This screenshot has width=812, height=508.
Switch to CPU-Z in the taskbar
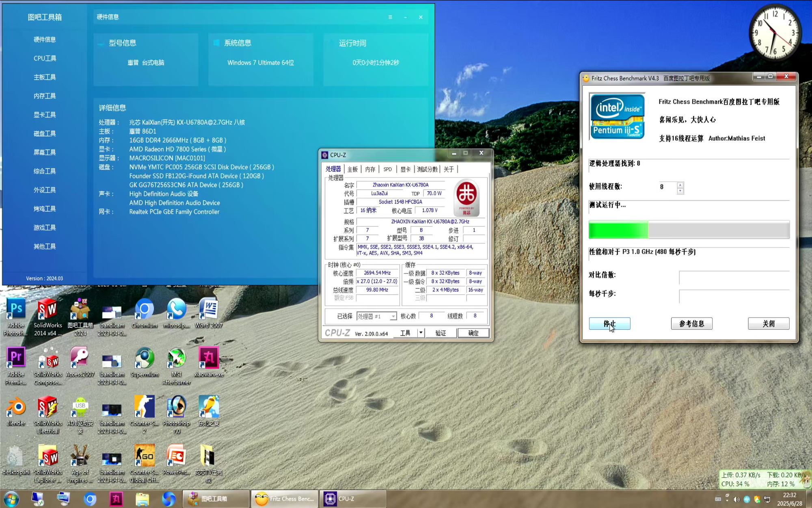click(x=353, y=499)
